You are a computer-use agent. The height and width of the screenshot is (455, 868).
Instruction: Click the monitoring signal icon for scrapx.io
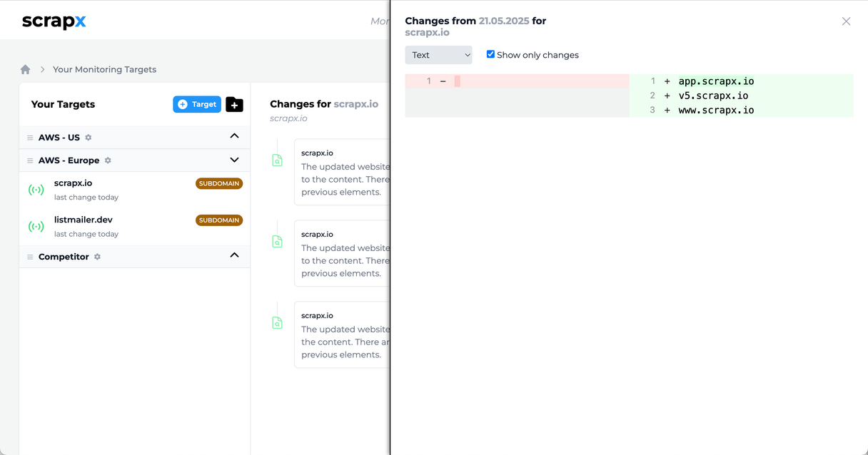click(x=36, y=190)
